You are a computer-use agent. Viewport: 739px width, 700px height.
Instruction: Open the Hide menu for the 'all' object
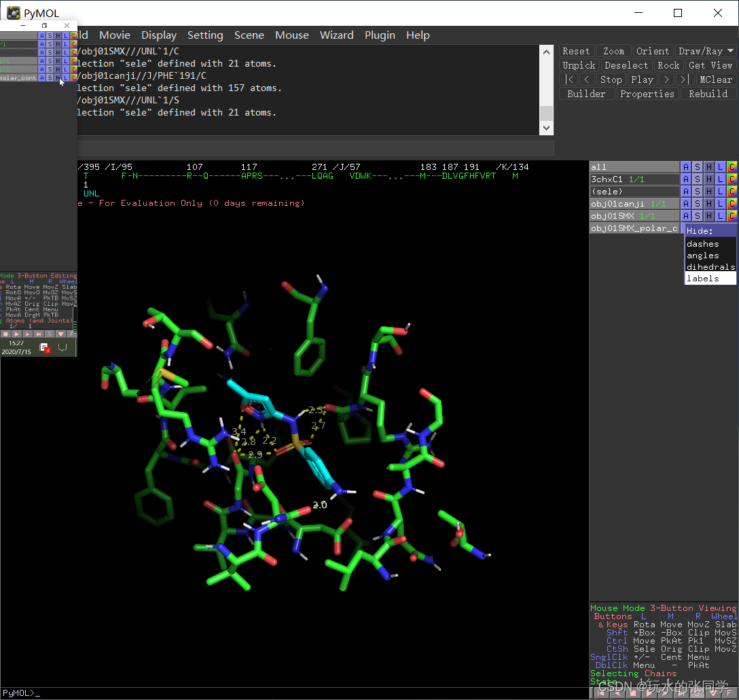click(708, 167)
